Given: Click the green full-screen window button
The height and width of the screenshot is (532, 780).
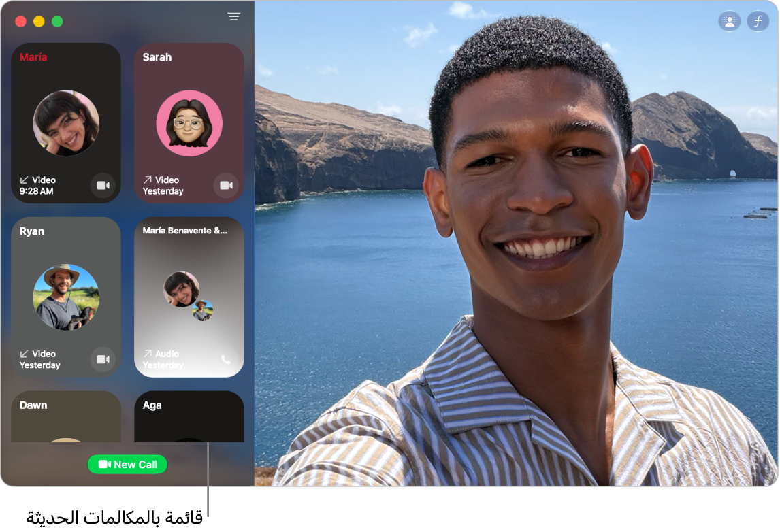Looking at the screenshot, I should [x=57, y=21].
